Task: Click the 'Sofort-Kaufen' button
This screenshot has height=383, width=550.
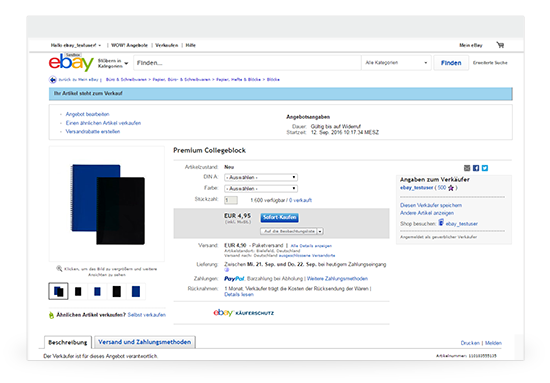Action: click(280, 217)
